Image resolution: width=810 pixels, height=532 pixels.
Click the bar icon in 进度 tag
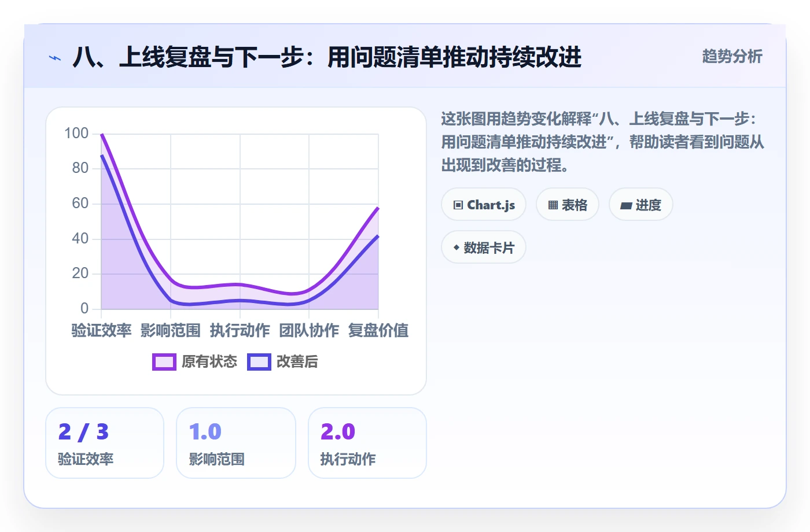(626, 206)
